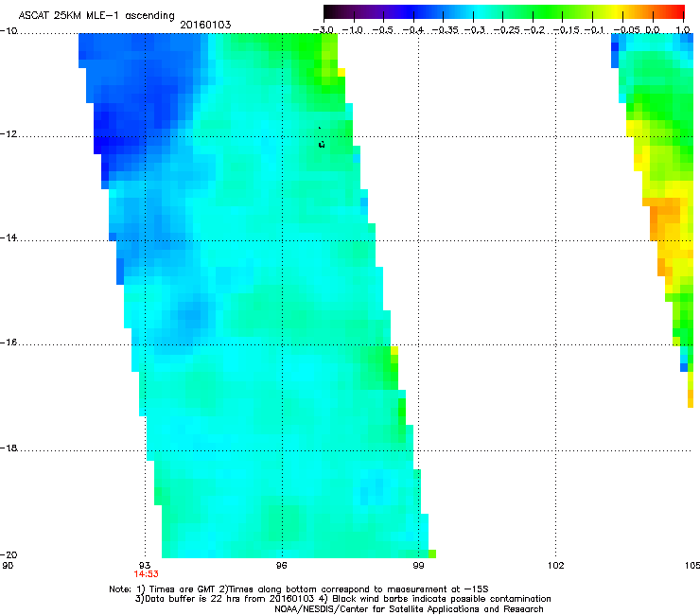Click the title 'ASCAT 25KM MLE-1 ascending'
Image resolution: width=700 pixels, height=615 pixels.
click(96, 15)
